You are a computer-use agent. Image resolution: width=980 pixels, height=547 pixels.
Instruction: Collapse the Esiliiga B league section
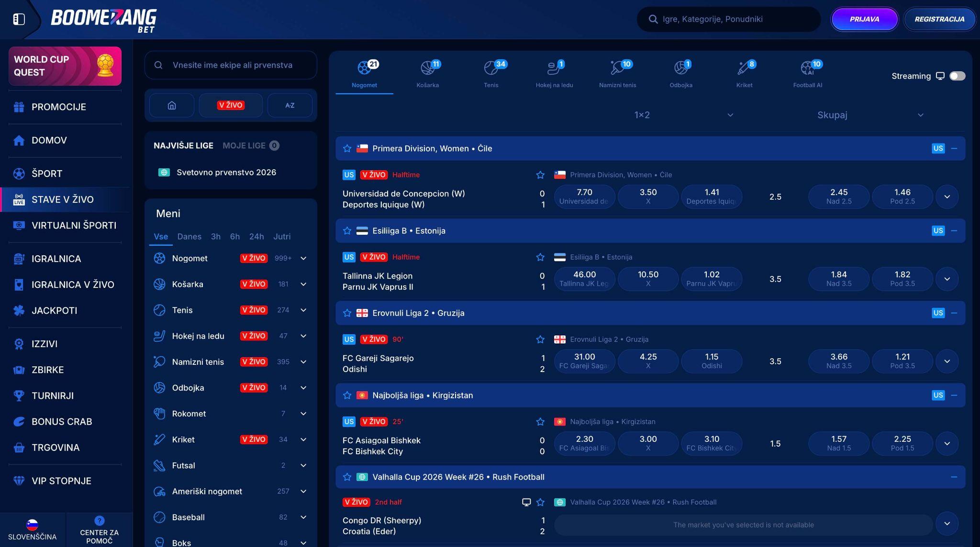coord(954,230)
